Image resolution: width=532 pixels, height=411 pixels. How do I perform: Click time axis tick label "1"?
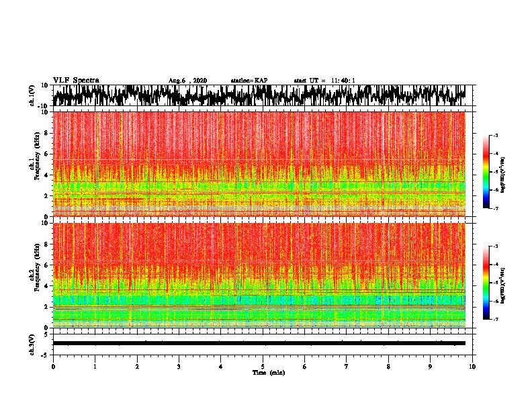(x=95, y=367)
